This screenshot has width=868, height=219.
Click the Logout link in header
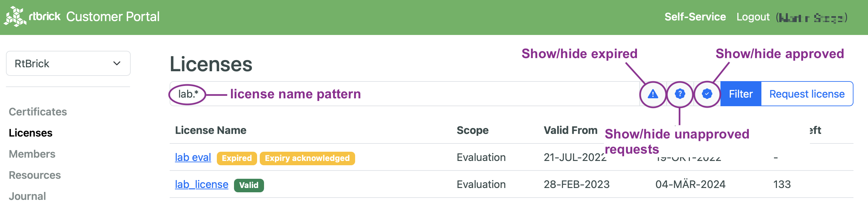tap(753, 17)
